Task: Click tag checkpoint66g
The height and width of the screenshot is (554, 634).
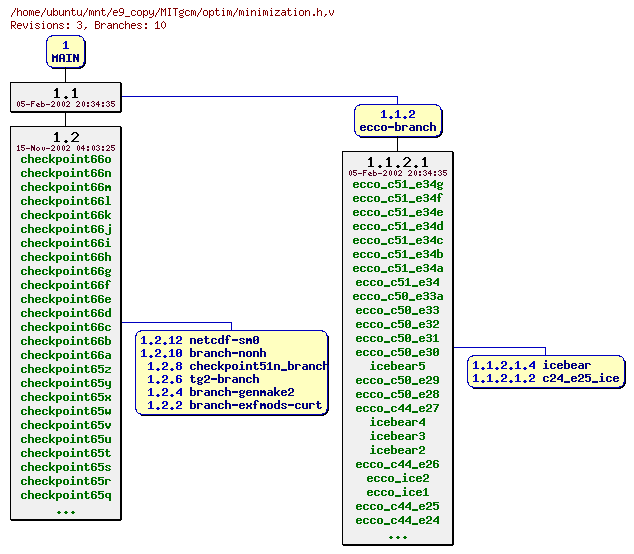Action: click(66, 271)
